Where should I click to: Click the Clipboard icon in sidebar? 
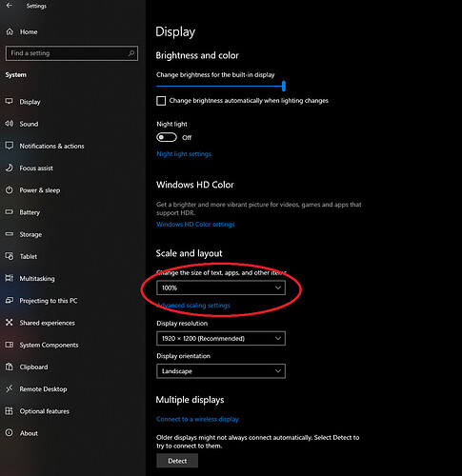[x=10, y=367]
